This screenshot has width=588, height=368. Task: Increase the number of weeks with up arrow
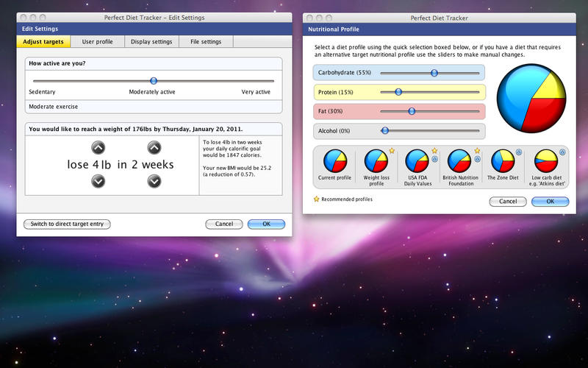[x=154, y=148]
